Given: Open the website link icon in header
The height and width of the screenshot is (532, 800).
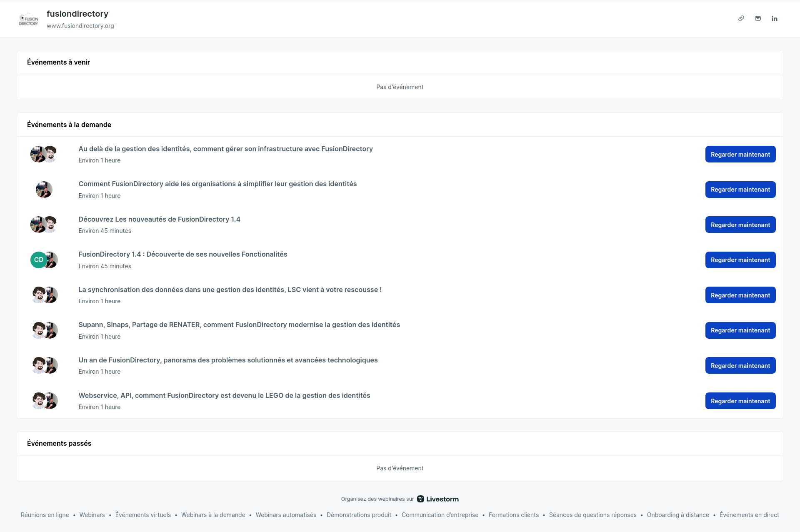Looking at the screenshot, I should pos(741,18).
